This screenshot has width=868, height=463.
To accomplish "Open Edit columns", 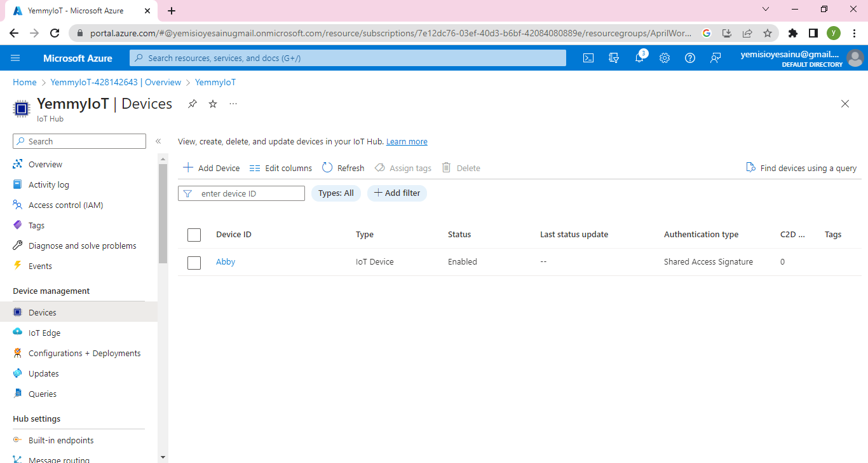I will 281,168.
